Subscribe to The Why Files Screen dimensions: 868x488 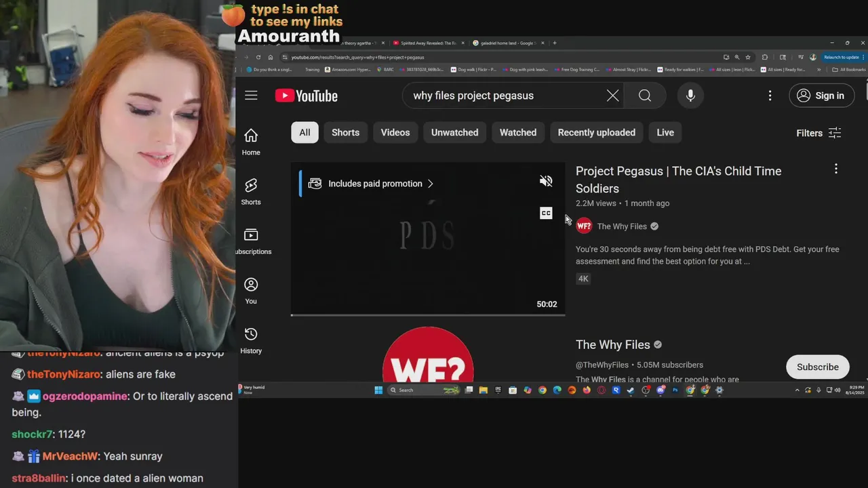(817, 367)
